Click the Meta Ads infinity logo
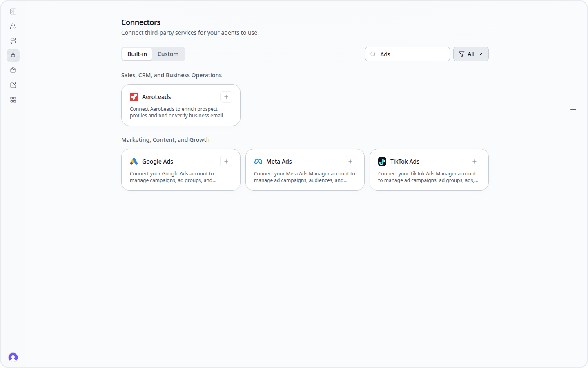The image size is (588, 368). 258,162
